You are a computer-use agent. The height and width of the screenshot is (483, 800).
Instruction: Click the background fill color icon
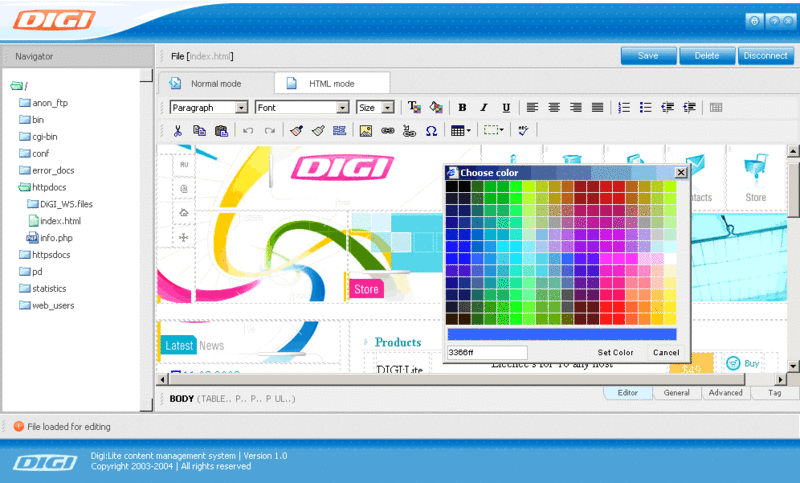(436, 107)
